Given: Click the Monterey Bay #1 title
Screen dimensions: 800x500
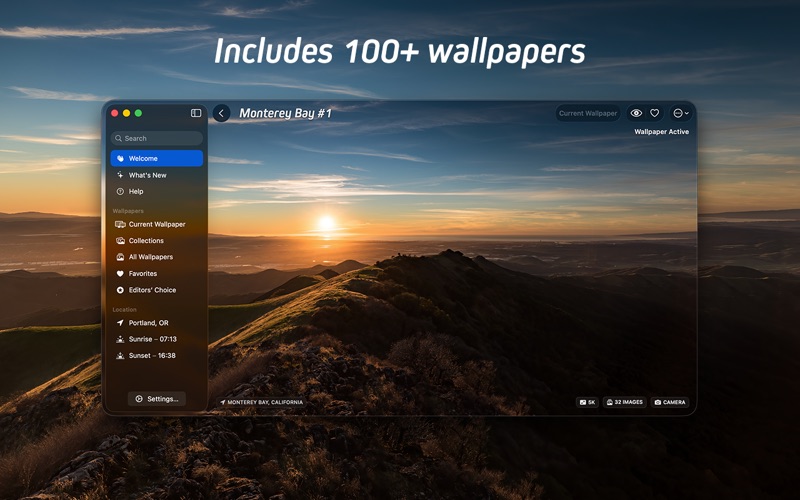Looking at the screenshot, I should click(285, 113).
